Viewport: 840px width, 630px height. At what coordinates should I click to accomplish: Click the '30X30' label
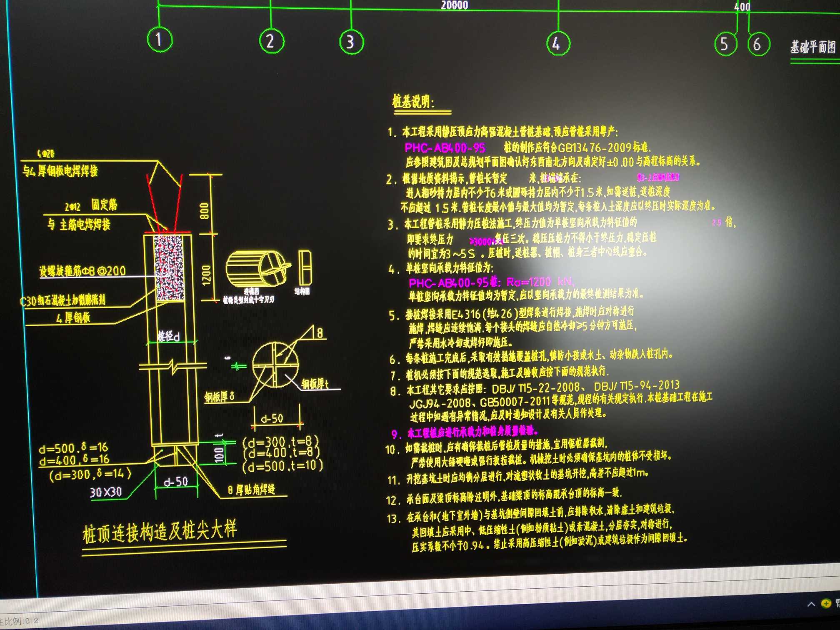(x=106, y=492)
